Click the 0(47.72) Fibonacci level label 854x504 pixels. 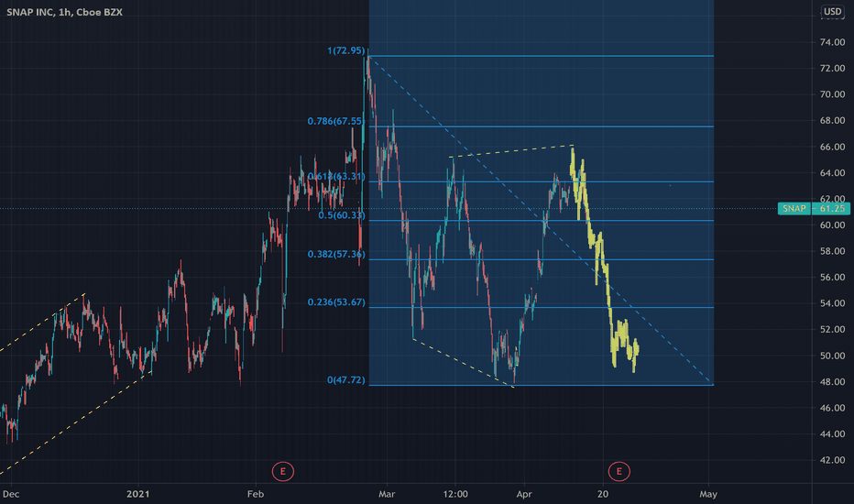click(345, 380)
